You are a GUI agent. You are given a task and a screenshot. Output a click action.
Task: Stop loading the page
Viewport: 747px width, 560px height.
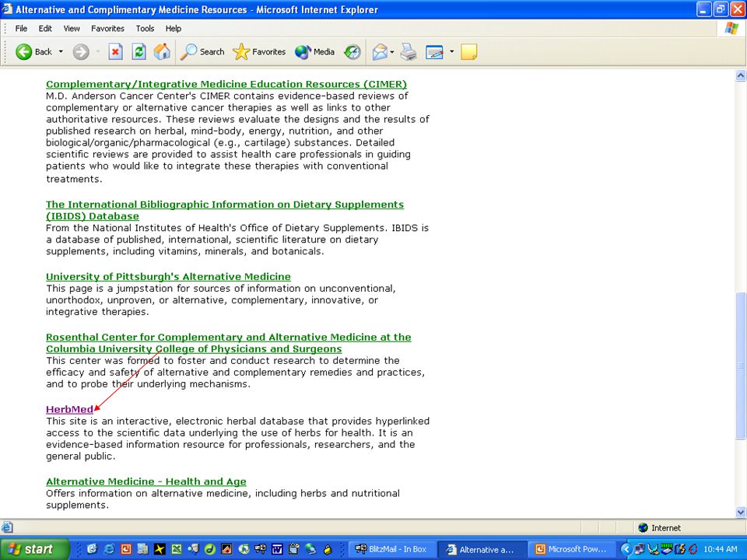(115, 51)
